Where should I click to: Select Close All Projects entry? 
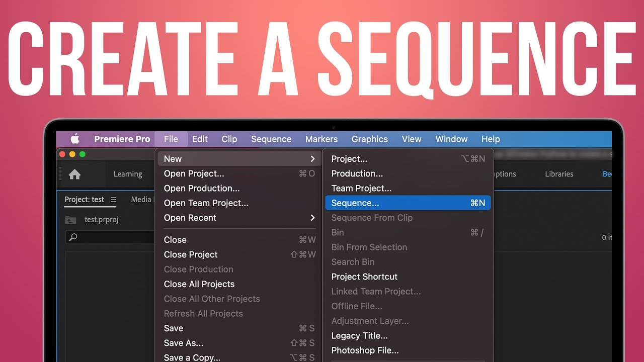coord(238,284)
